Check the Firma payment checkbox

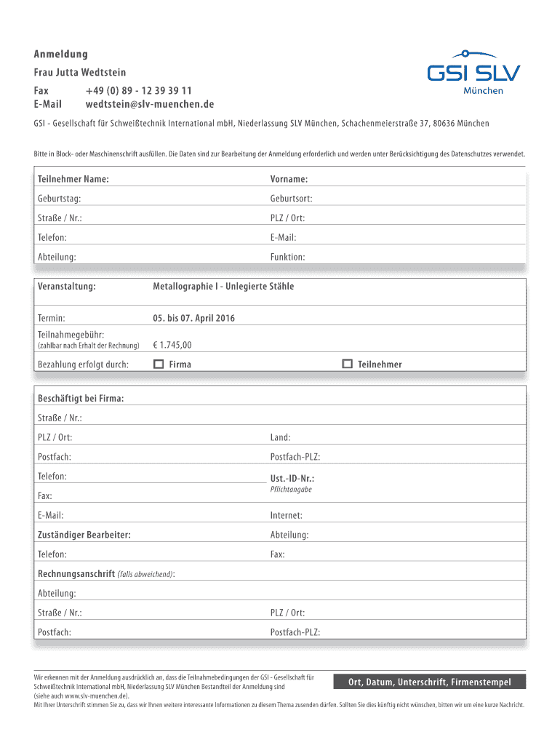159,364
